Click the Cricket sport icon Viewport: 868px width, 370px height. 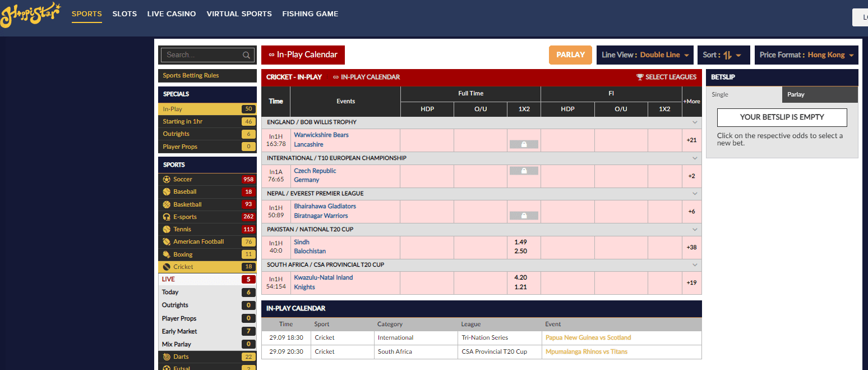point(167,267)
